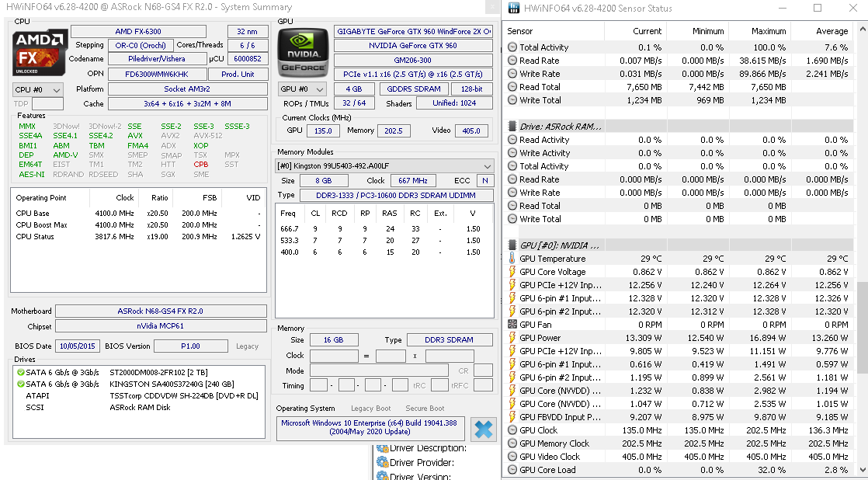Click the GPU Core Voltage lightning icon
868x480 pixels.
point(512,272)
